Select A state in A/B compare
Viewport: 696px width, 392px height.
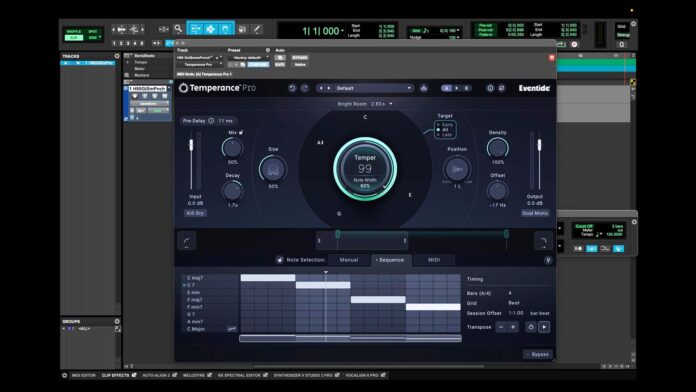[447, 88]
